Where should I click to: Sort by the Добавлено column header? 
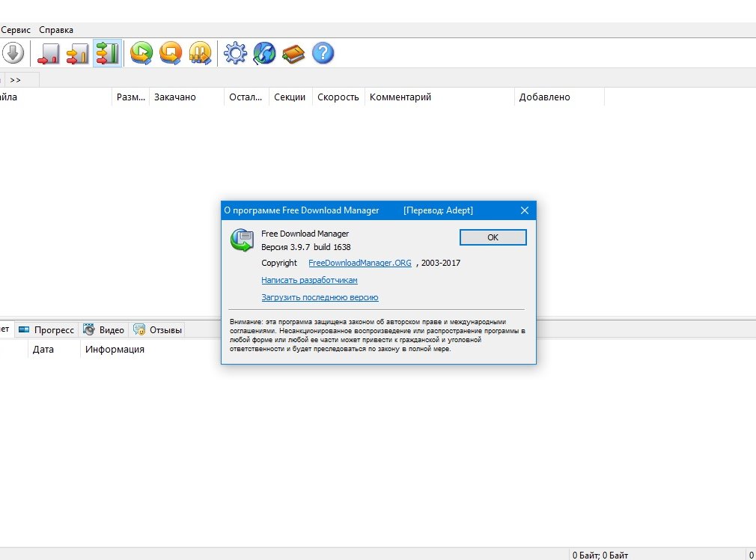pos(559,97)
